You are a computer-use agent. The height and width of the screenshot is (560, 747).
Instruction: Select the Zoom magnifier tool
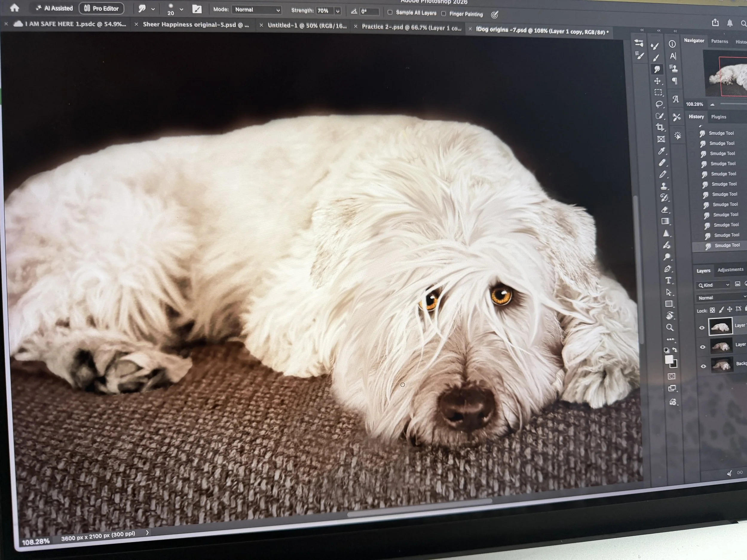pyautogui.click(x=670, y=327)
